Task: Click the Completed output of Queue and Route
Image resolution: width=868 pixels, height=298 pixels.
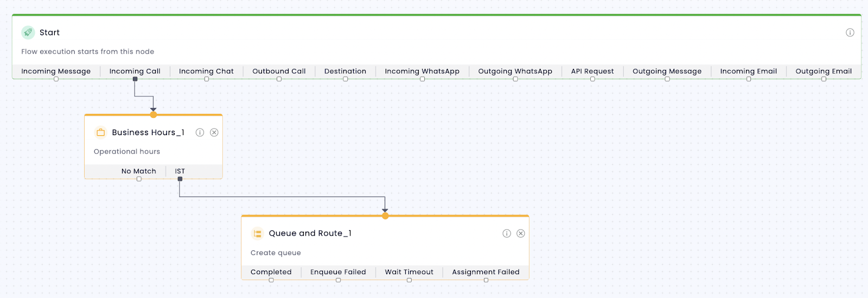Action: point(271,272)
